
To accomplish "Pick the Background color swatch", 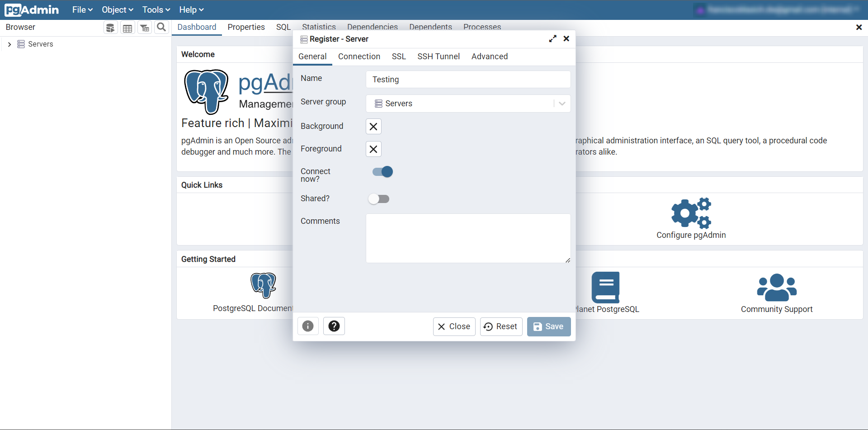I will pos(373,127).
